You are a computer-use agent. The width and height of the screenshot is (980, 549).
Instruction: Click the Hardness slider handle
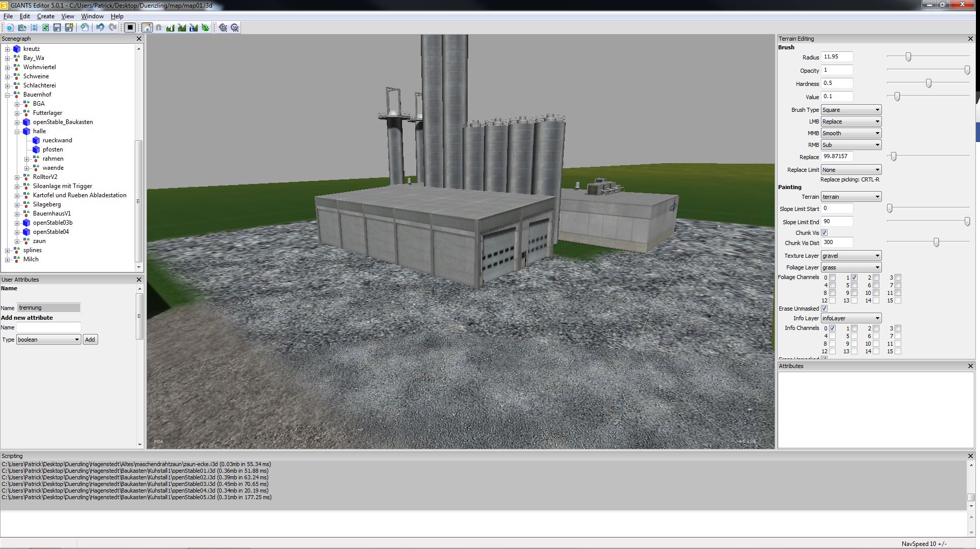(x=929, y=83)
